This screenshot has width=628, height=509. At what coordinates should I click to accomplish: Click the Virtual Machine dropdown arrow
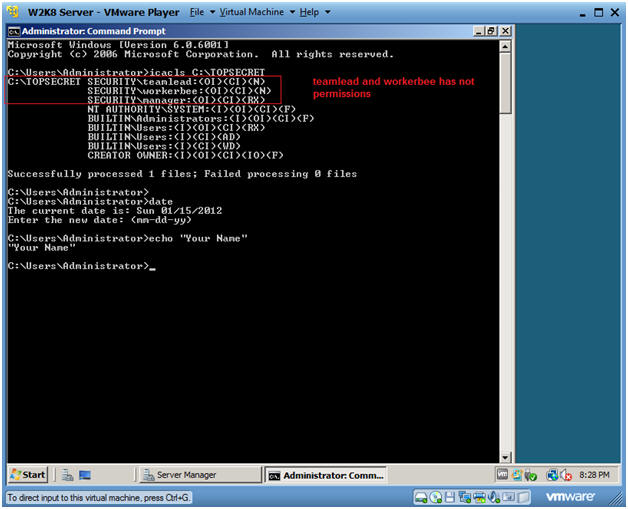(292, 12)
